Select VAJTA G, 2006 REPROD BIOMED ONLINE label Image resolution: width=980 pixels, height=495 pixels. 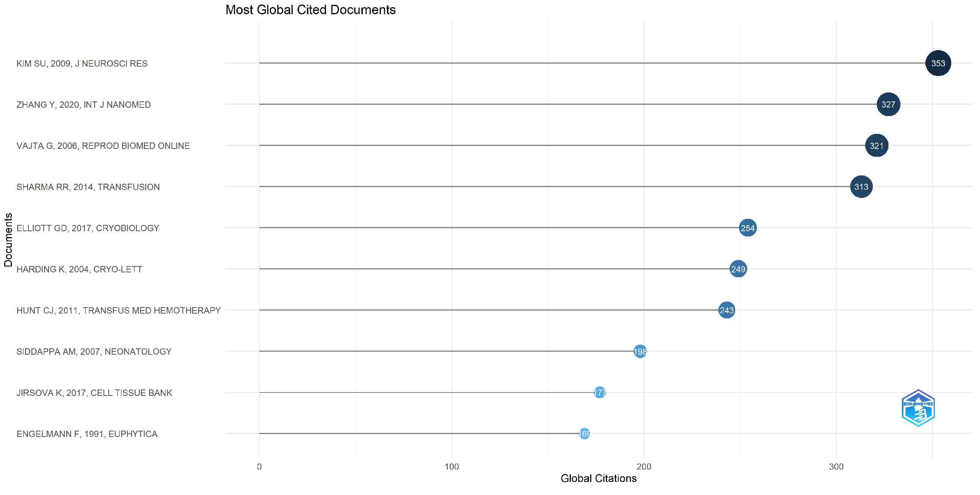(x=103, y=146)
